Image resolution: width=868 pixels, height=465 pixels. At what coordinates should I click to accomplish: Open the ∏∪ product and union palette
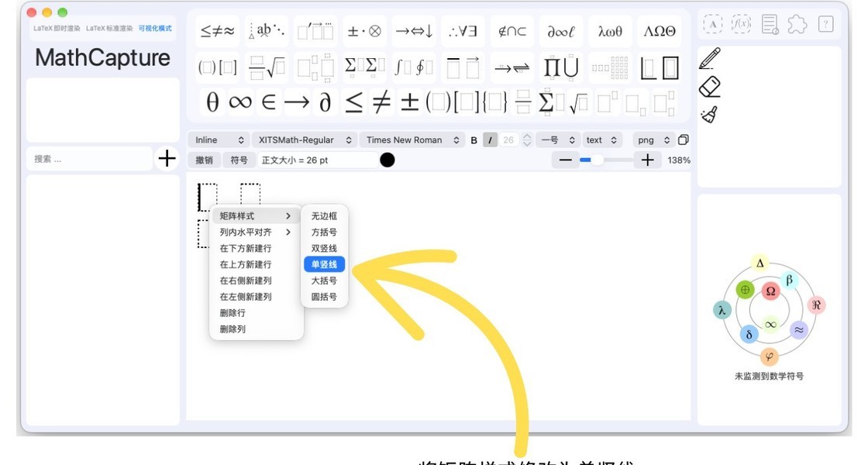561,68
